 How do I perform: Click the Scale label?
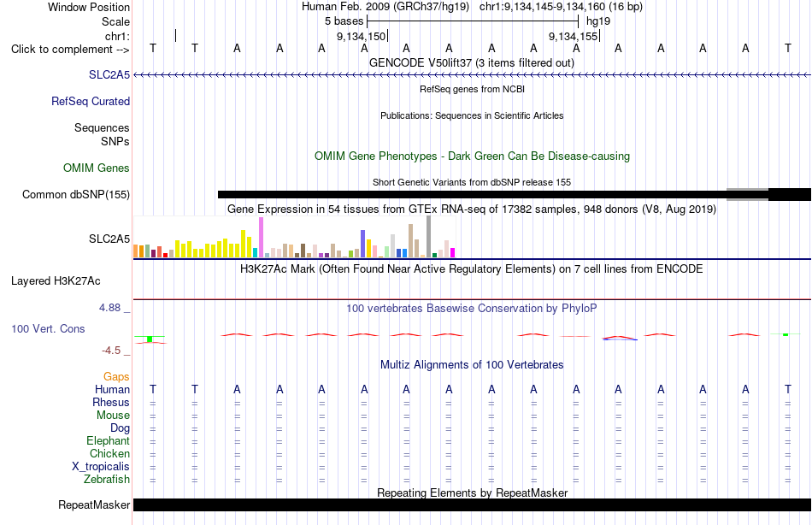tap(115, 21)
